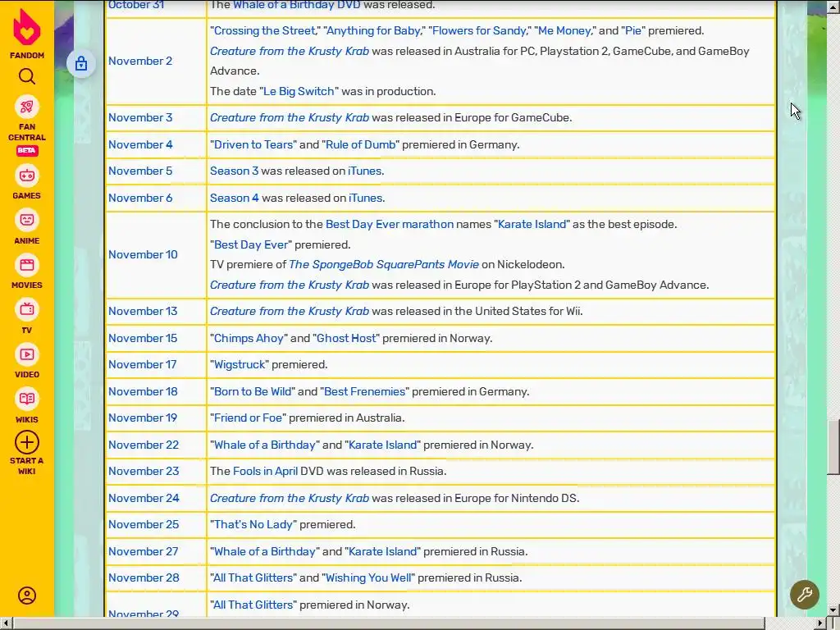Click the vertical scrollbar thumb

click(833, 447)
